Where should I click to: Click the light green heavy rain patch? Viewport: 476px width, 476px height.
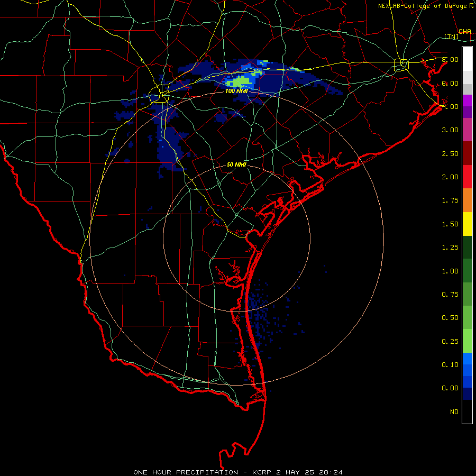pos(241,82)
